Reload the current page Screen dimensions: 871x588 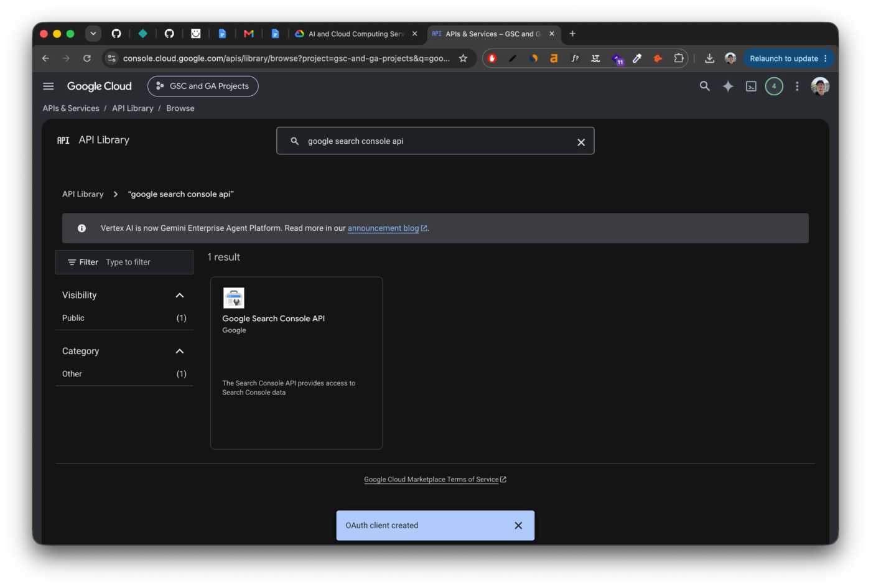(87, 58)
